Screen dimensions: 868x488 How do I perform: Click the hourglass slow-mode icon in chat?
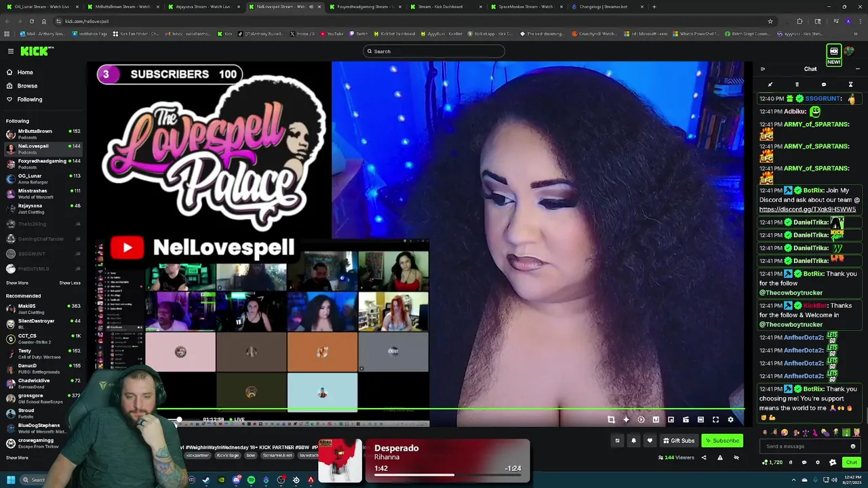tap(850, 85)
